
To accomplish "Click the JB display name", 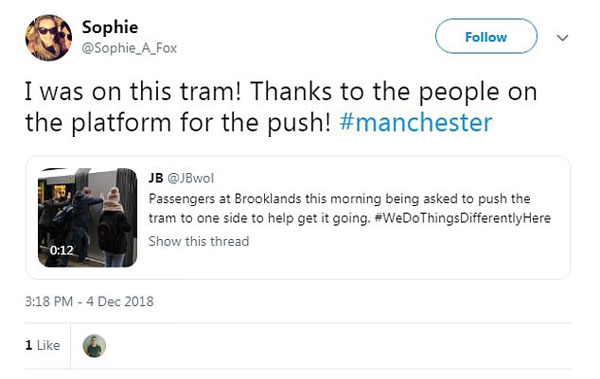I will (x=156, y=178).
